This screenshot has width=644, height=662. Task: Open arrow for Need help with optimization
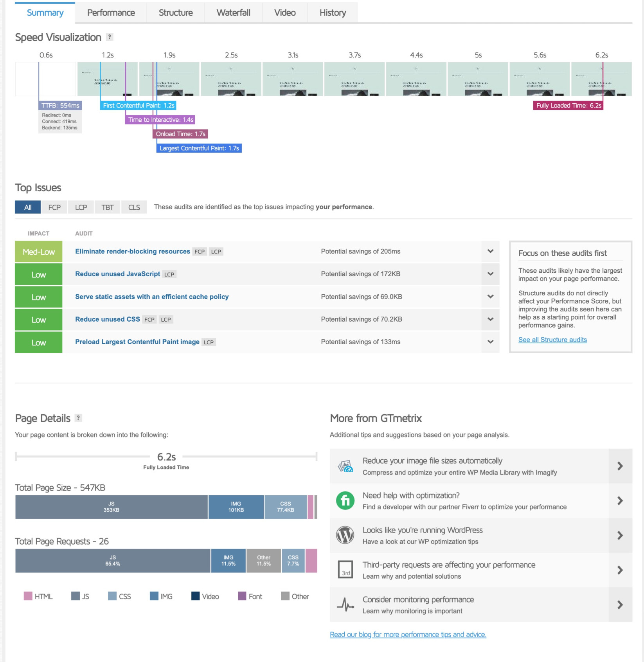click(x=620, y=500)
